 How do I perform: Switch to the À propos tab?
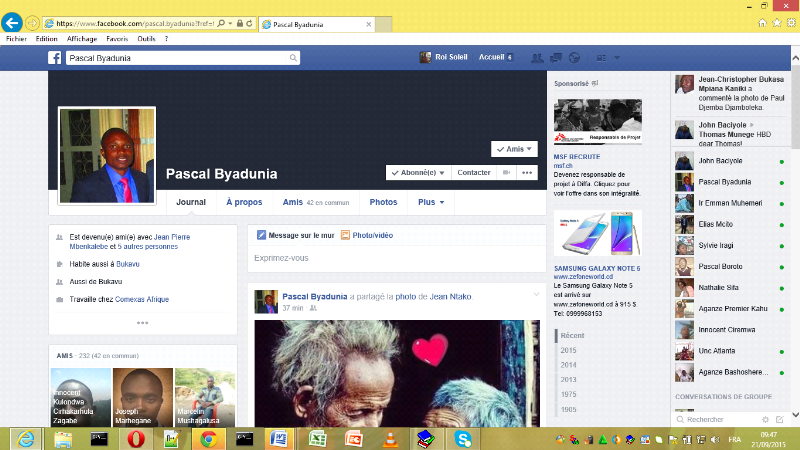pos(243,202)
